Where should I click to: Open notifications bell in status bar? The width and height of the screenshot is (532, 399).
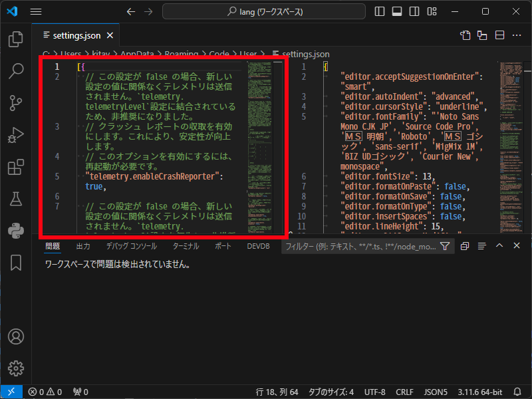[x=517, y=392]
